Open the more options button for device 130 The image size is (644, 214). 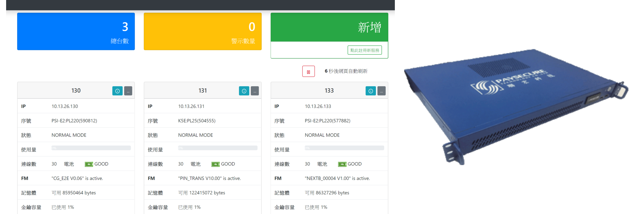pyautogui.click(x=128, y=91)
